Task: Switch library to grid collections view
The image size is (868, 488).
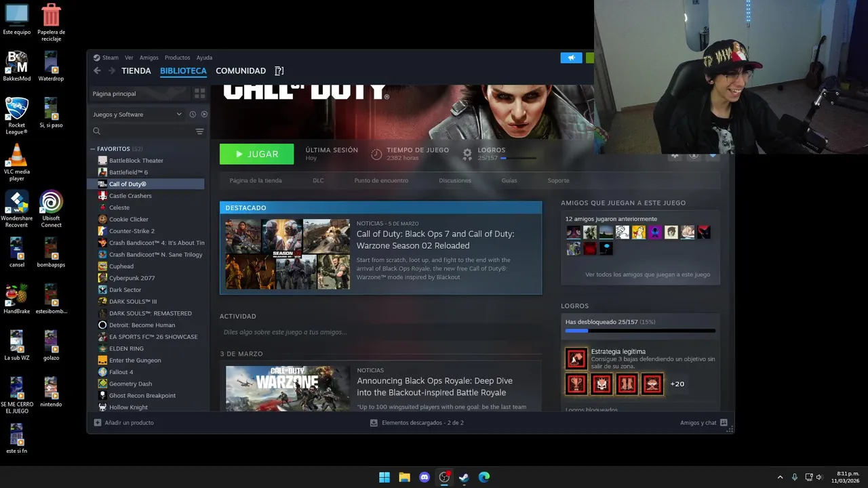Action: coord(199,94)
